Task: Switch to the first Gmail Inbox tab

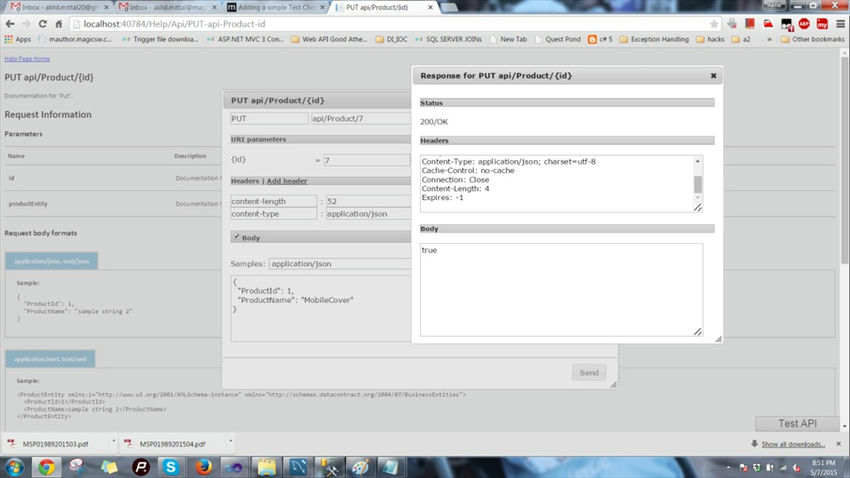Action: pyautogui.click(x=59, y=7)
